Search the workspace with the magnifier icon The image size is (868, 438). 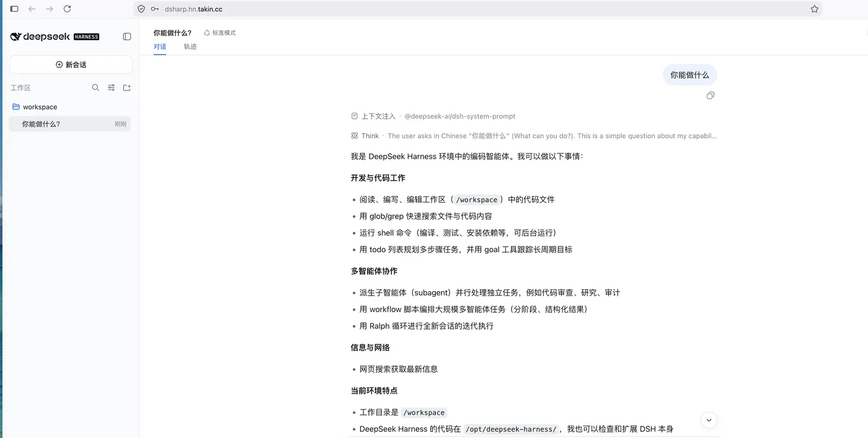[95, 88]
